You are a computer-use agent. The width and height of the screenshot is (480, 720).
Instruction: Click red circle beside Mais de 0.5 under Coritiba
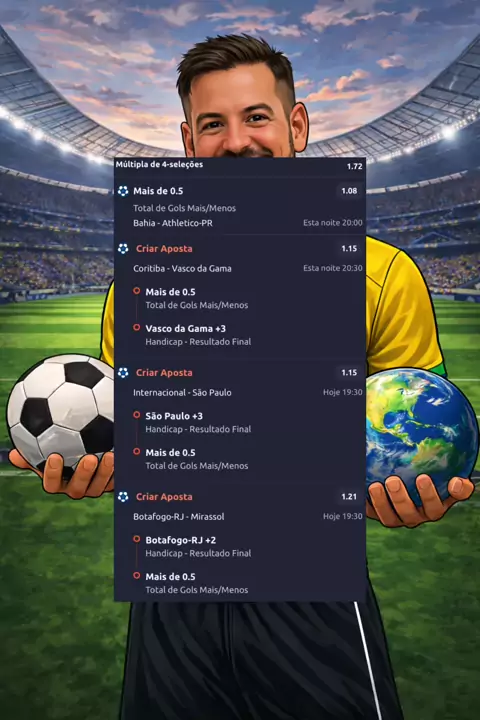[136, 291]
